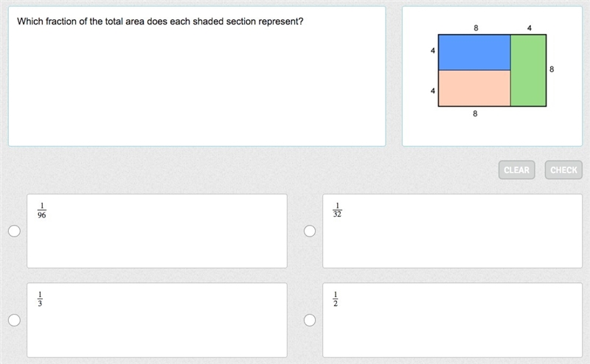The height and width of the screenshot is (364, 590).
Task: Select the radio button for 1/96
Action: click(x=14, y=231)
